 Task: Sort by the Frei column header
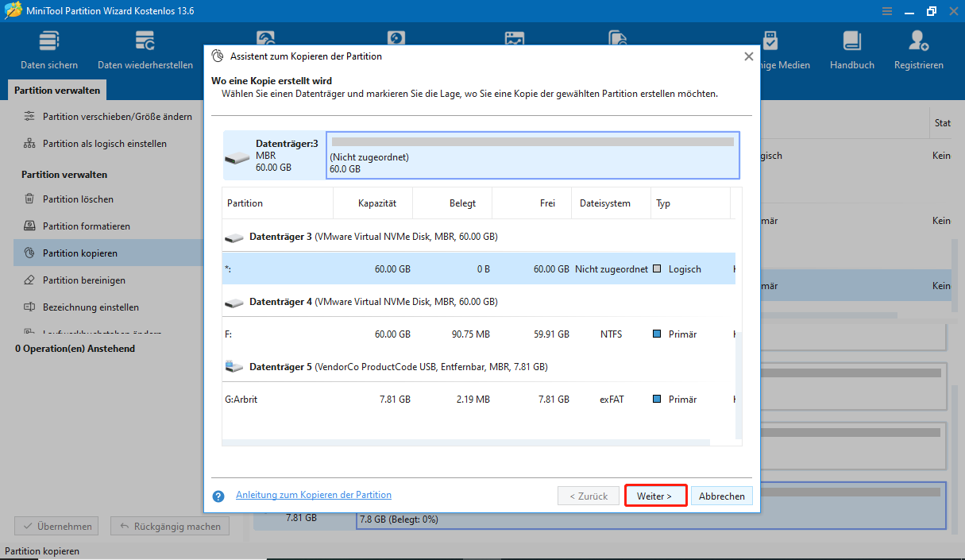[x=532, y=203]
